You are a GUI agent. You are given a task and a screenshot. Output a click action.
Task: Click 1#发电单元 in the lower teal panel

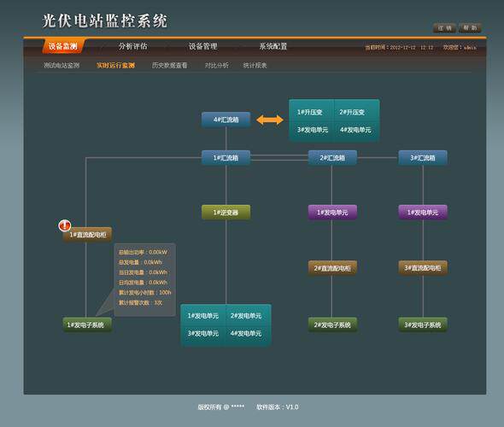coord(203,316)
